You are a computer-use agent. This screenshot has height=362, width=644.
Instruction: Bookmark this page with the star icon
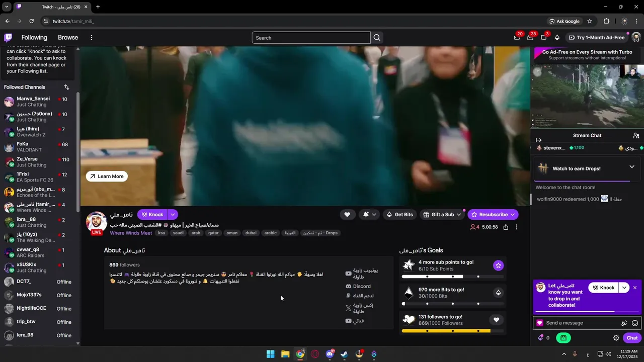(590, 21)
